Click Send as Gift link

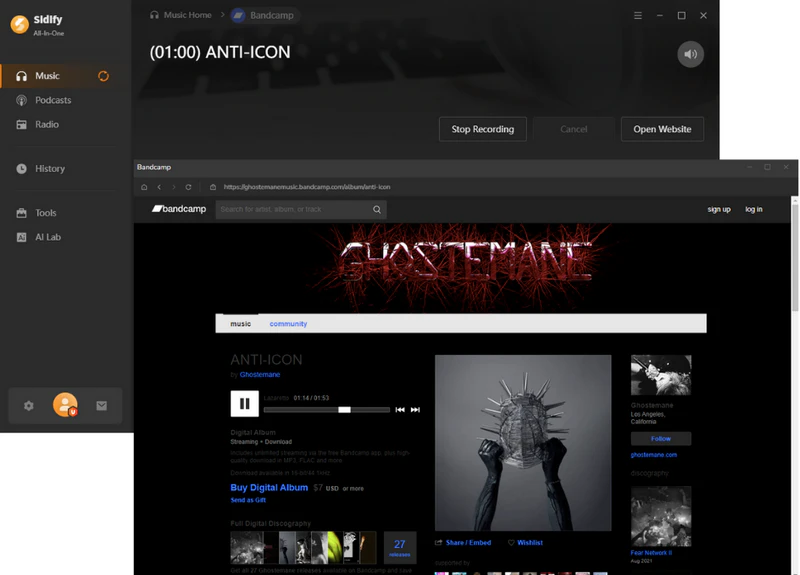coord(248,500)
